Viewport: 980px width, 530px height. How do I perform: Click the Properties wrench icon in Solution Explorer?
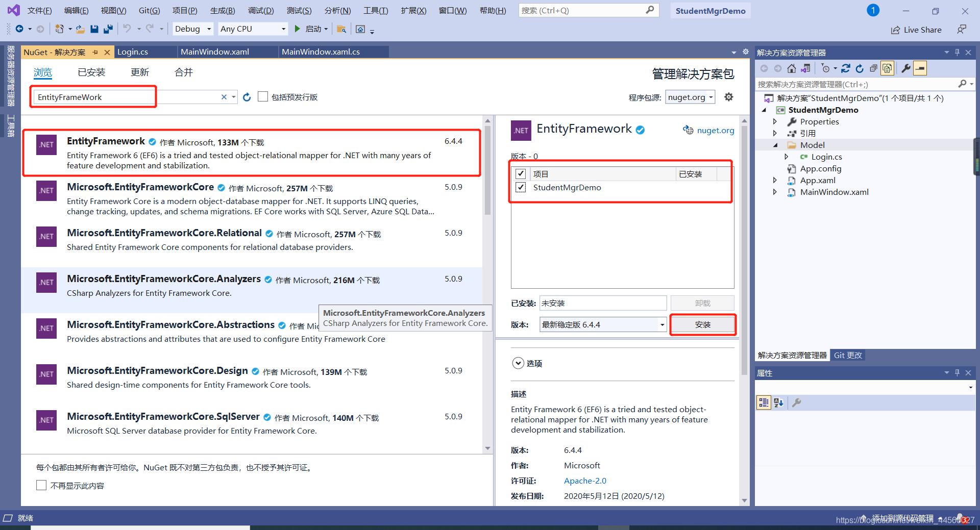[906, 68]
